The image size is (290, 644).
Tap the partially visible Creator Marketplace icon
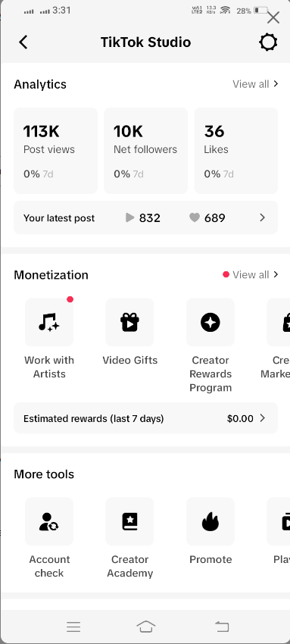pyautogui.click(x=279, y=322)
